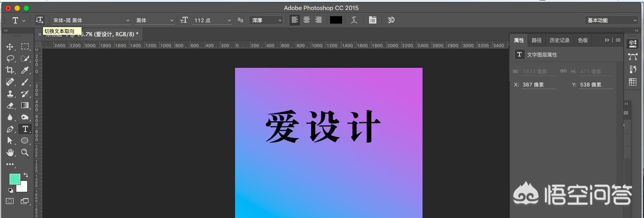Screen dimensions: 644x218
Task: Toggle the width-height link icon
Action: click(563, 71)
